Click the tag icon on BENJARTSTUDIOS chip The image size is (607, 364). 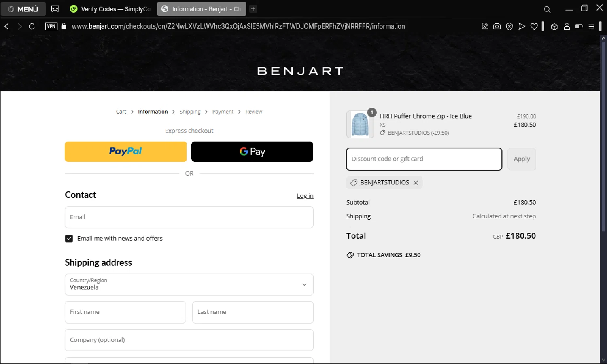354,183
